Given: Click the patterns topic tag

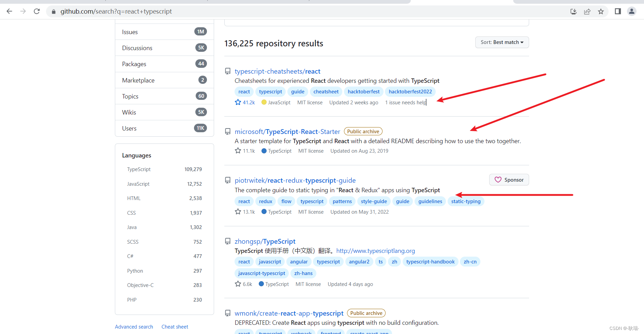Looking at the screenshot, I should (342, 201).
